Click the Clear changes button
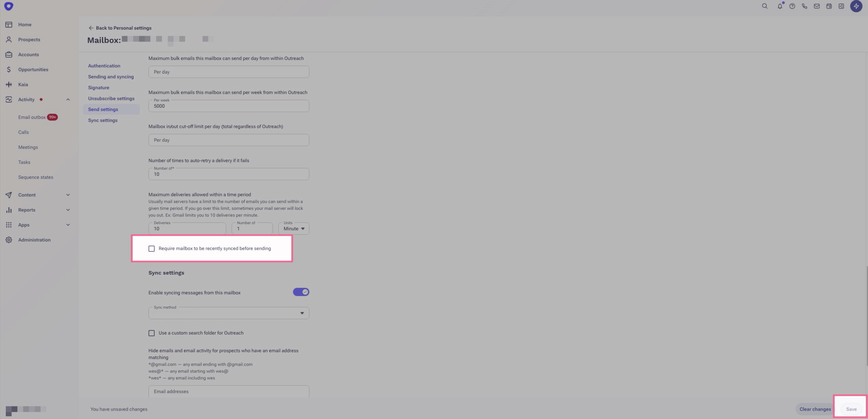The image size is (868, 419). [x=815, y=409]
